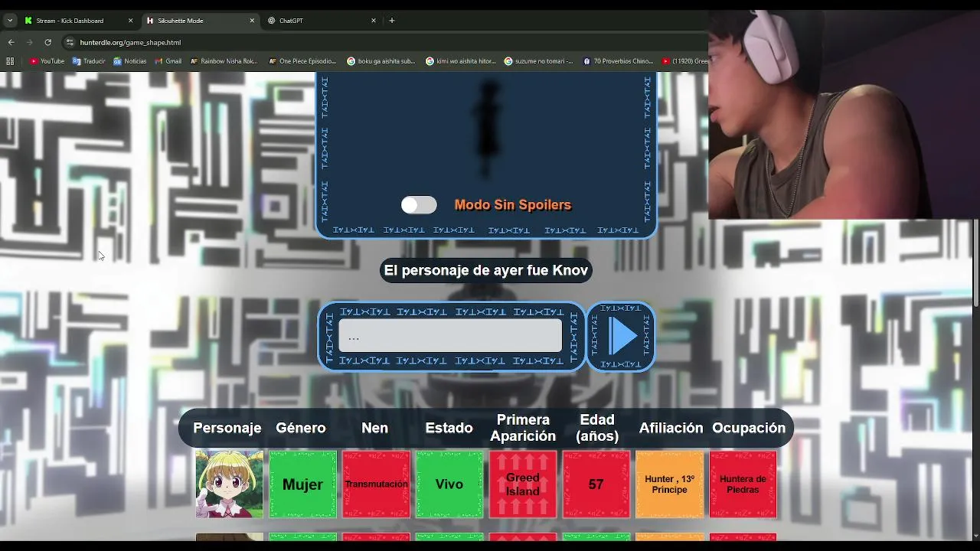
Task: Open the One Piece Episodio bookmark
Action: click(302, 61)
